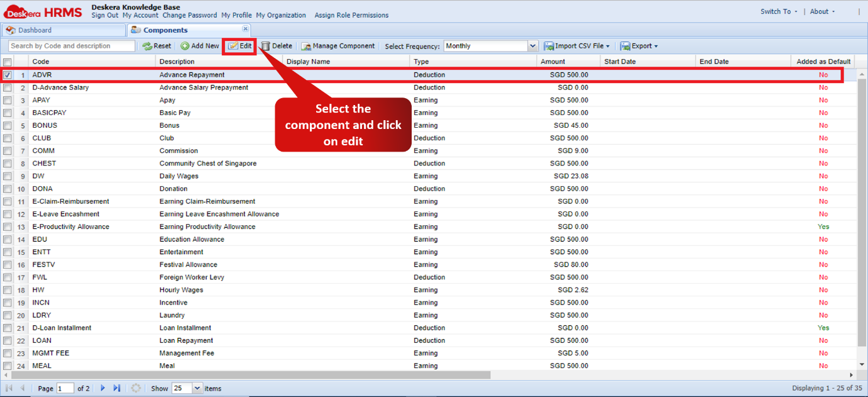Click the Hourly Wages description cell

point(182,290)
